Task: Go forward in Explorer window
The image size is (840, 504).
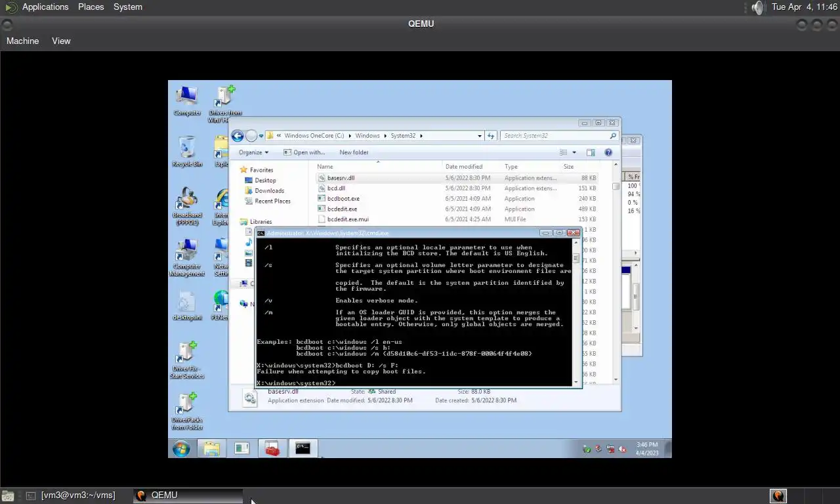Action: 251,136
